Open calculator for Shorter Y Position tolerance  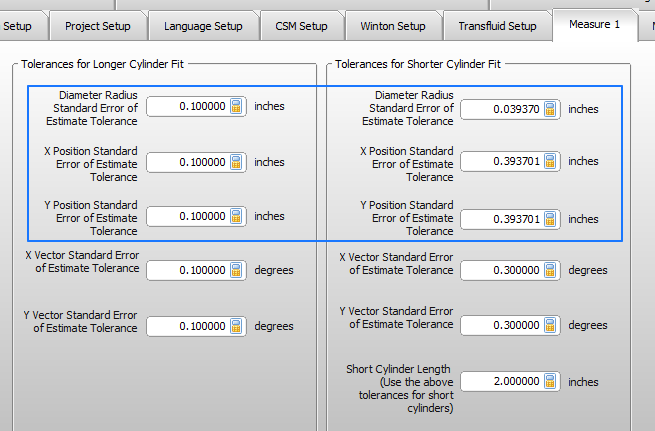[x=550, y=219]
